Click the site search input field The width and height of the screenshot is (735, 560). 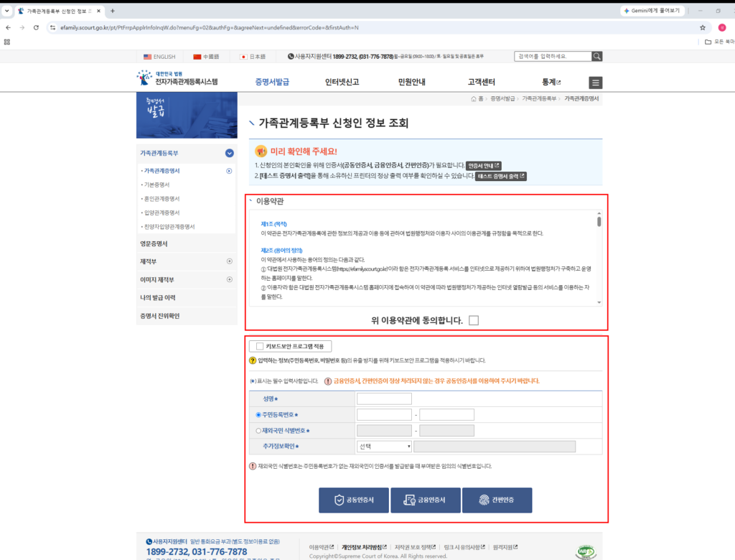coord(553,56)
